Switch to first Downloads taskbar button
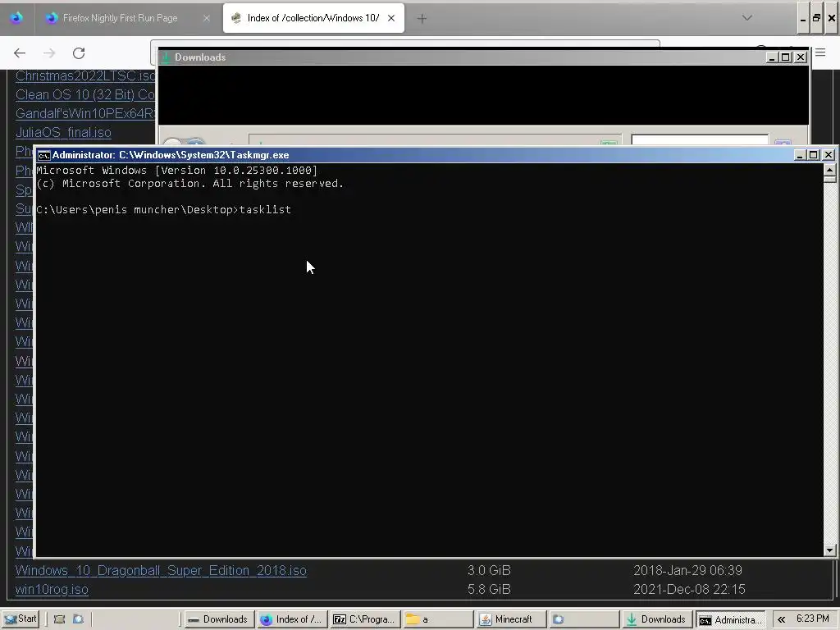The height and width of the screenshot is (630, 840). [218, 619]
